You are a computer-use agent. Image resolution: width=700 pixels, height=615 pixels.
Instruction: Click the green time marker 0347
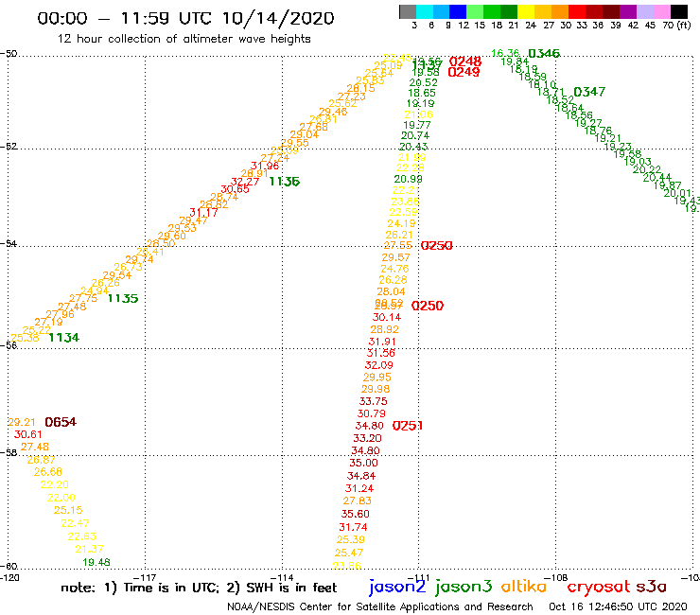pos(589,92)
